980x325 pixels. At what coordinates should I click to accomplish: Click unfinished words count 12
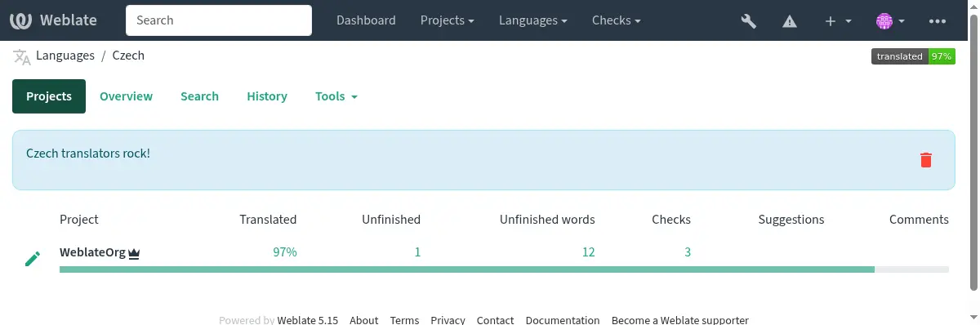pyautogui.click(x=588, y=252)
